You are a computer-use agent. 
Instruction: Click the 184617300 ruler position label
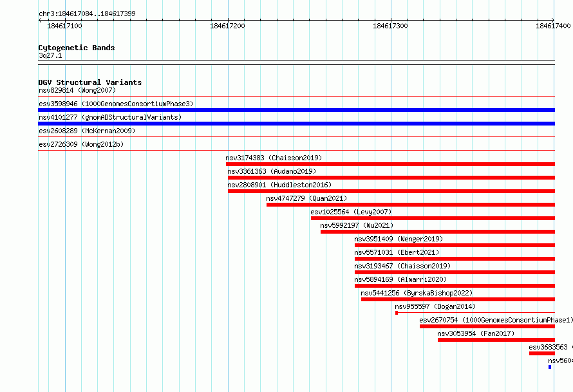390,26
